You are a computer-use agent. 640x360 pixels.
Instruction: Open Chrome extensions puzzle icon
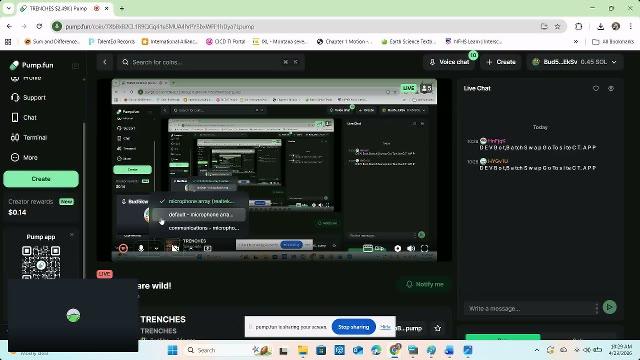tap(578, 27)
